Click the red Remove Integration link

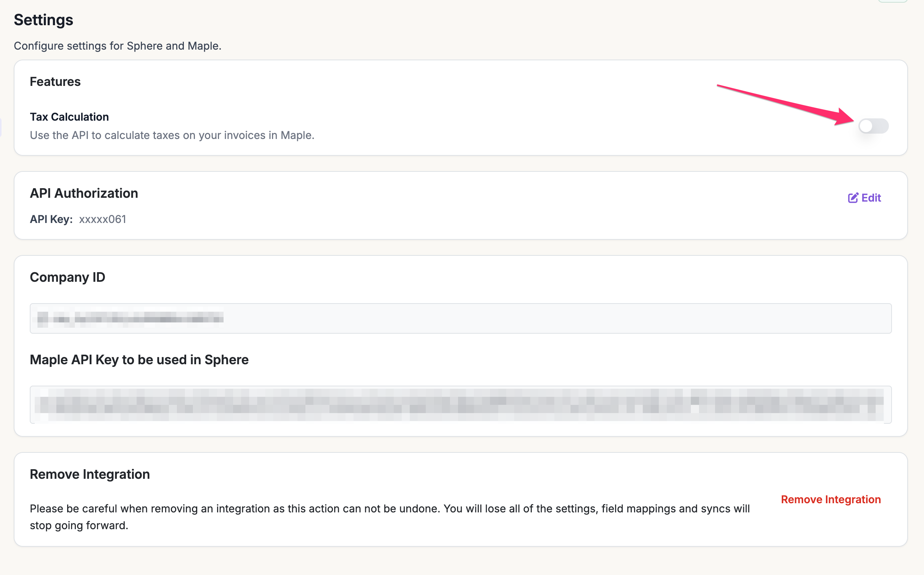(831, 499)
